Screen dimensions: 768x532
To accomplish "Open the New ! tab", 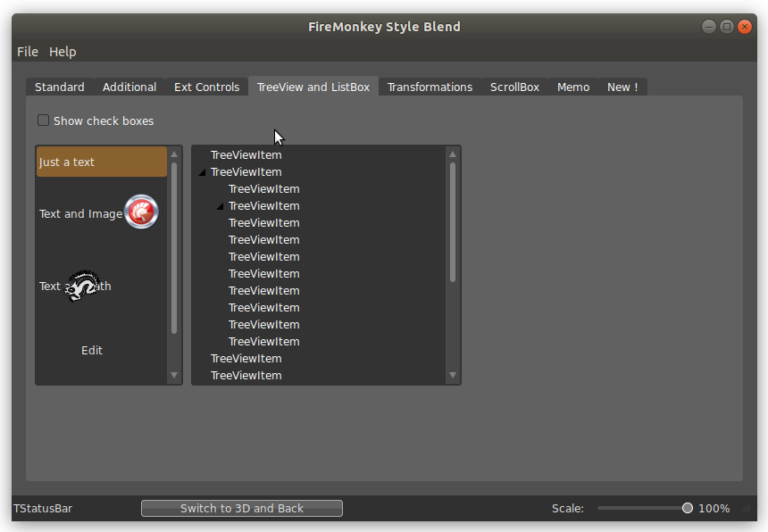I will 622,87.
